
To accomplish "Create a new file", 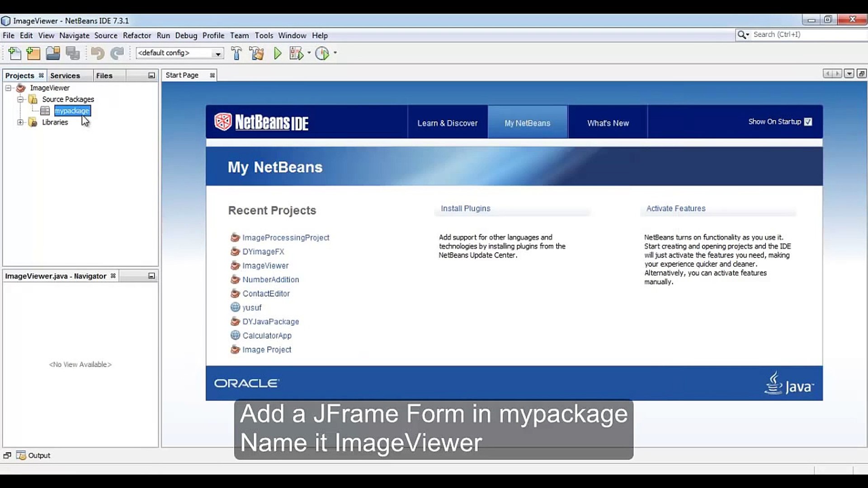I will (x=14, y=53).
